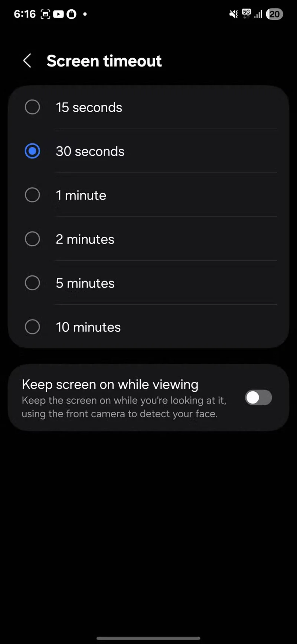Screen dimensions: 297x644
Task: Tap the muted sound status icon
Action: 234,14
